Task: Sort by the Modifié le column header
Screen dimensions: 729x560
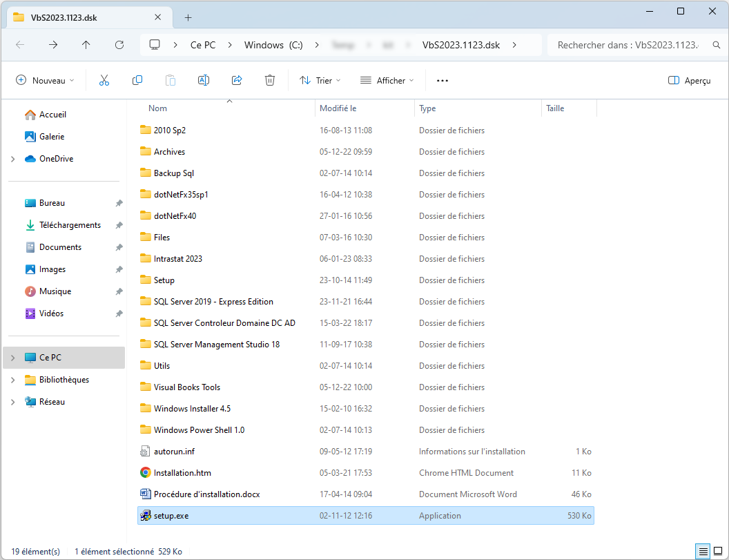Action: (x=338, y=108)
